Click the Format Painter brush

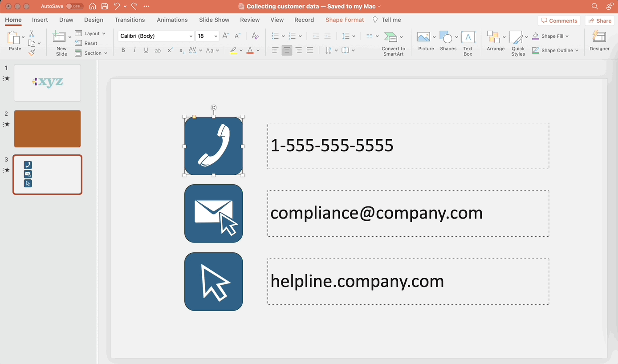[x=32, y=53]
